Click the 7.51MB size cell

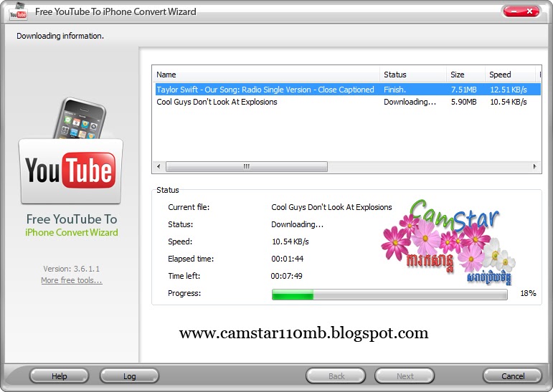click(463, 90)
